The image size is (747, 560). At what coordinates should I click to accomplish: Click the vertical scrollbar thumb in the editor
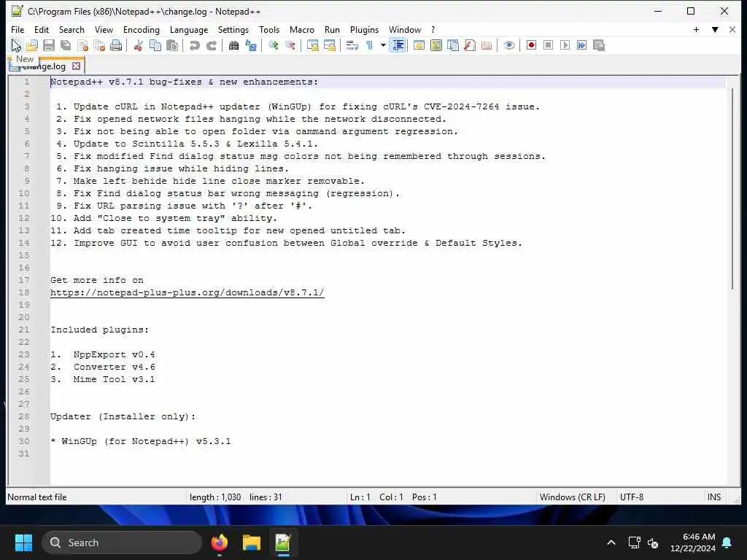[x=732, y=189]
